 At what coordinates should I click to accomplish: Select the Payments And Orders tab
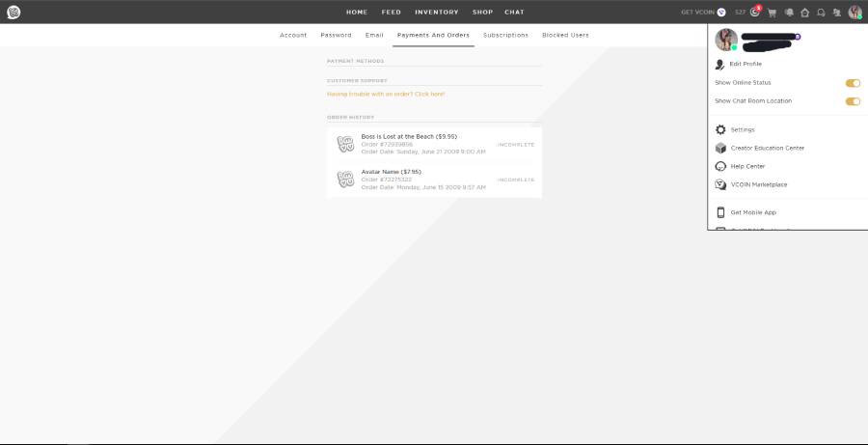point(433,35)
